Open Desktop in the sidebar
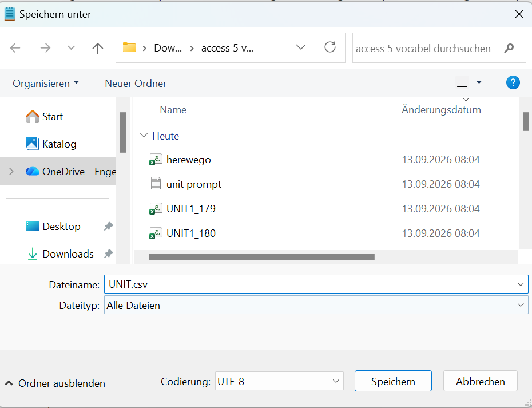The width and height of the screenshot is (532, 408). 53,227
